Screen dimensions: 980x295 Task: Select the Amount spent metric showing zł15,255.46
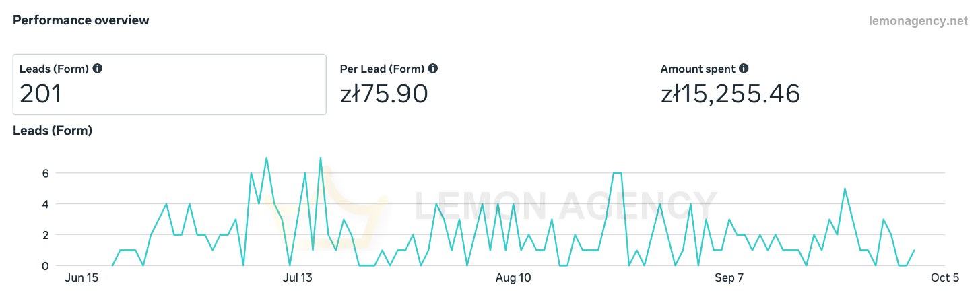click(x=730, y=85)
